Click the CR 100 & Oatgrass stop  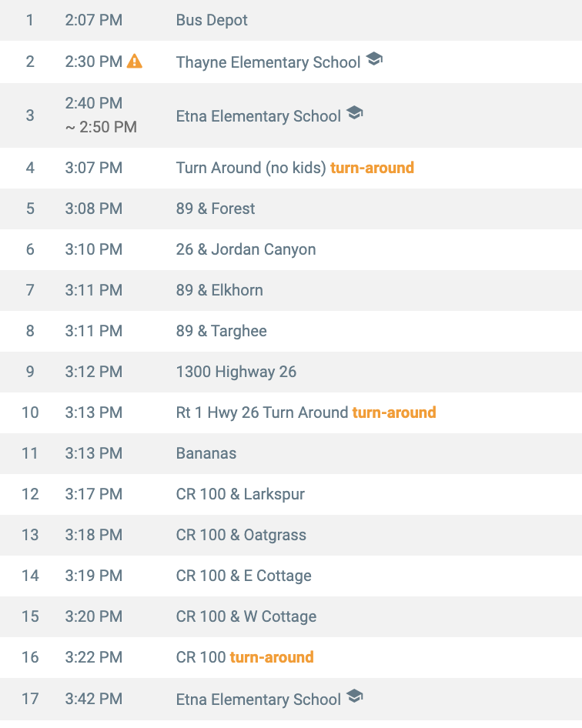click(x=241, y=535)
